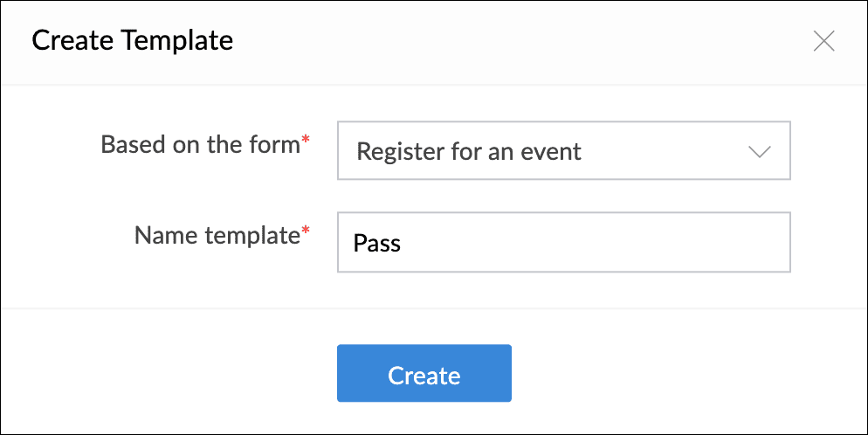Click the X icon in dialog header
Screen dimensions: 868x435
click(823, 41)
